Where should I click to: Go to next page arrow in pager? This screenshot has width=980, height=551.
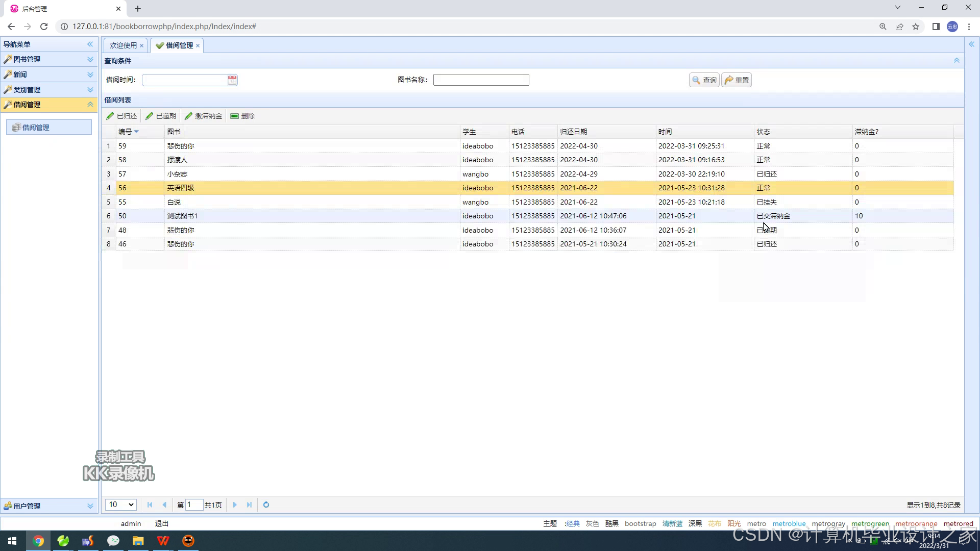coord(235,505)
